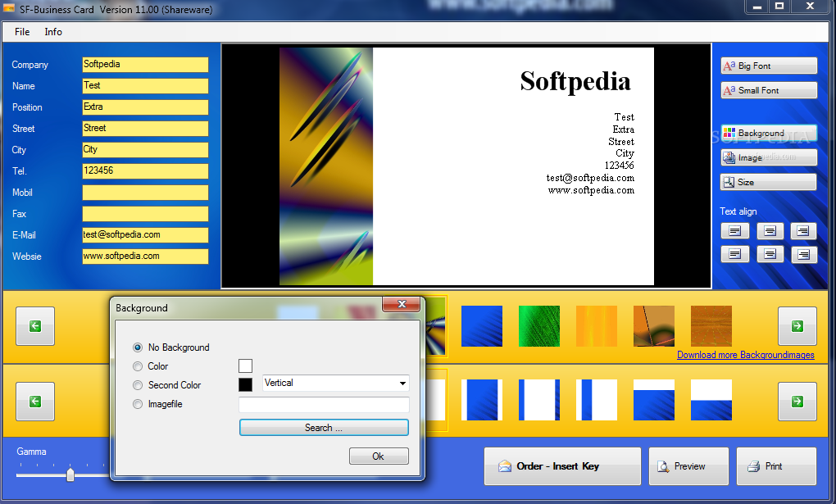Viewport: 836px width, 504px height.
Task: Click the Imagefile path input field
Action: click(x=324, y=405)
